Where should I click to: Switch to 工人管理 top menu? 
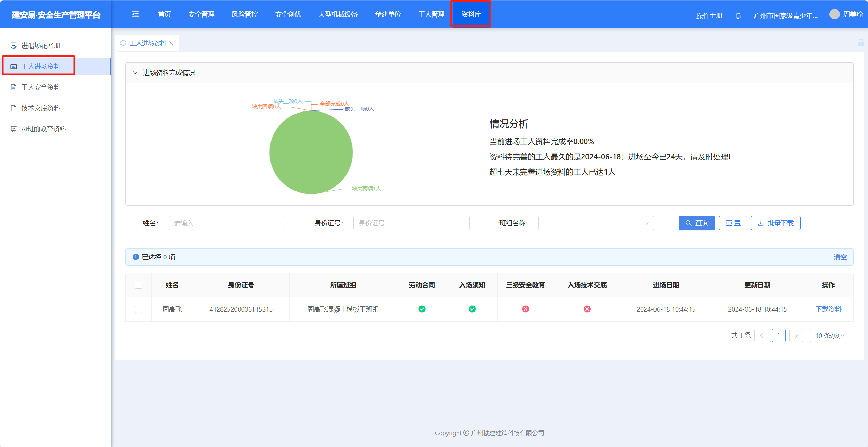tap(431, 14)
